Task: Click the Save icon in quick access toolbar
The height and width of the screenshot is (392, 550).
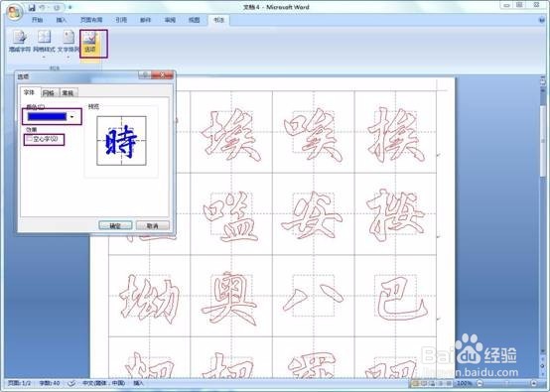Action: (32, 7)
